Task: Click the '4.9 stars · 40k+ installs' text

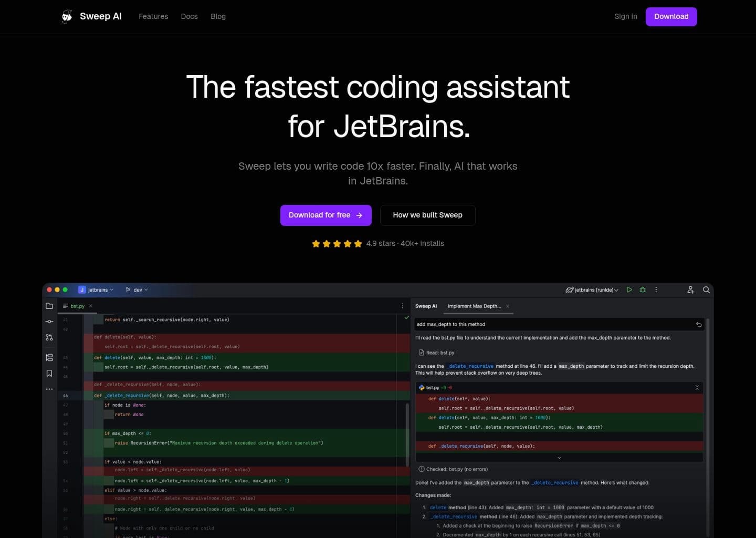Action: pyautogui.click(x=405, y=244)
